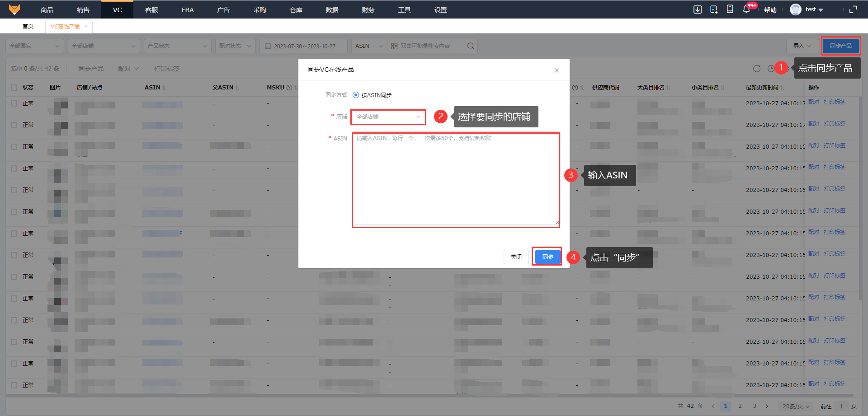Click the question mark icon left of 供应商代码
This screenshot has width=868, height=416.
click(x=575, y=88)
